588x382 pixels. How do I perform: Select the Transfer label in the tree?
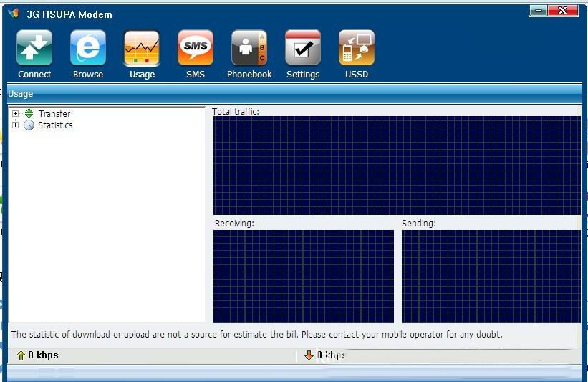click(54, 113)
